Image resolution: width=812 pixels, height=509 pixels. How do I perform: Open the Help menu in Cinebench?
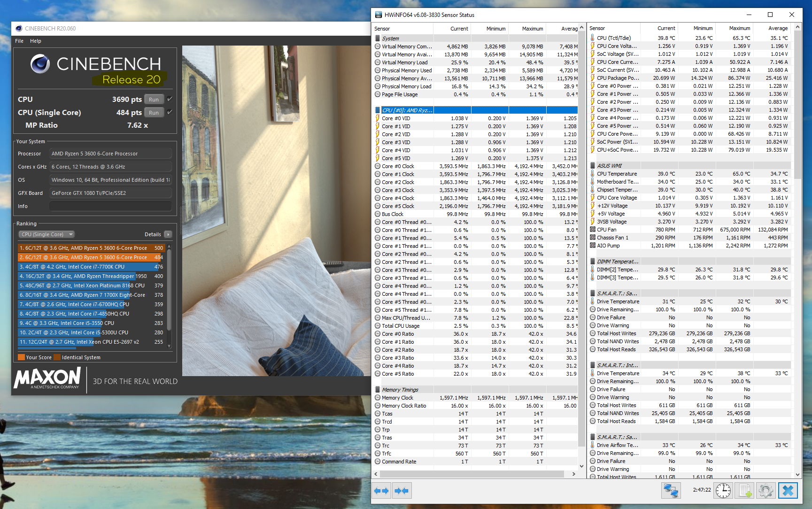tap(36, 41)
